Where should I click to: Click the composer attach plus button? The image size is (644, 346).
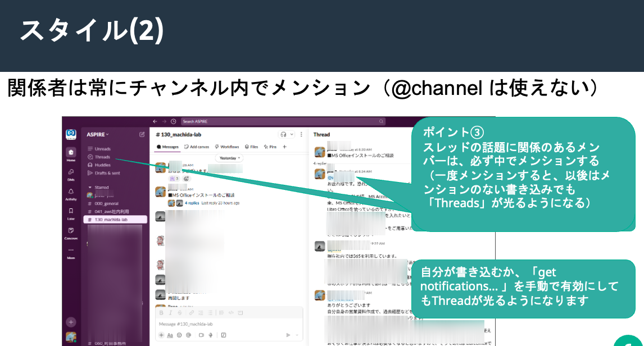[161, 335]
